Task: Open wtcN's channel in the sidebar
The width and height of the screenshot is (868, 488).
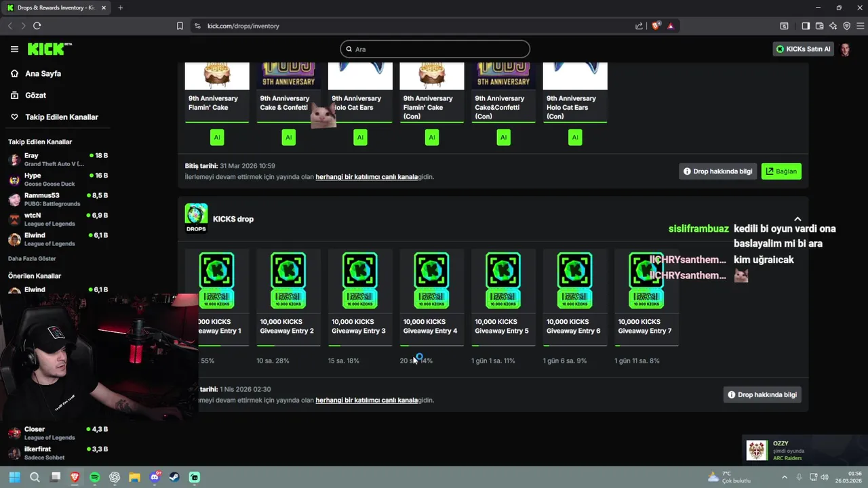Action: [58, 219]
